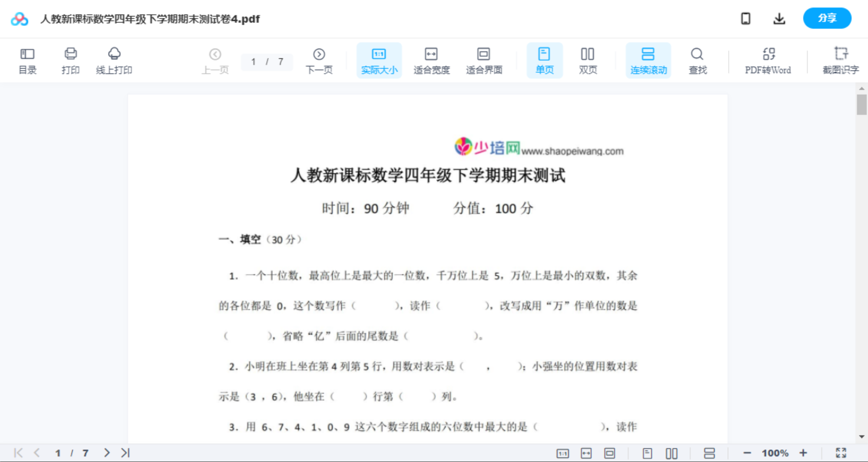Select 适合界面 fit-to-screen icon in toolbar
868x462 pixels.
click(x=484, y=60)
